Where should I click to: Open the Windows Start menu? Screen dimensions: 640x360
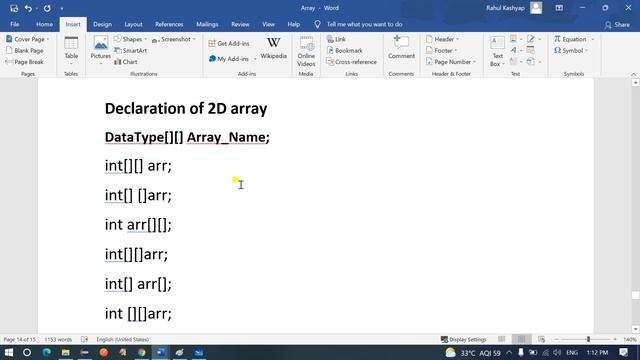8,352
